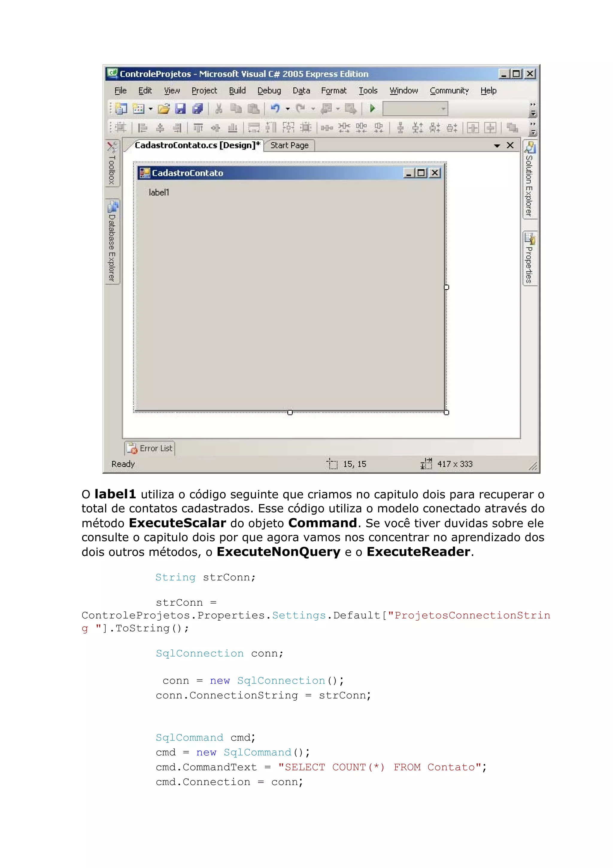Open the Project menu
Screen dimensions: 613x868
tap(204, 91)
